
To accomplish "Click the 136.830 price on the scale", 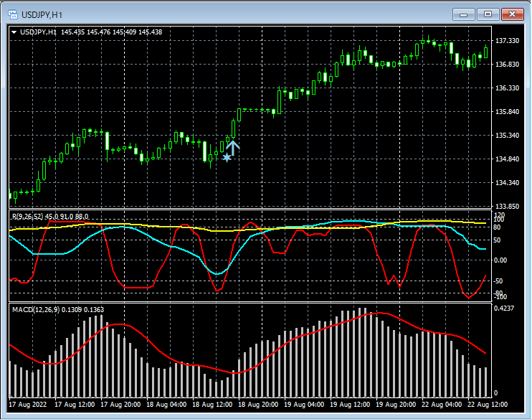I will tap(507, 65).
